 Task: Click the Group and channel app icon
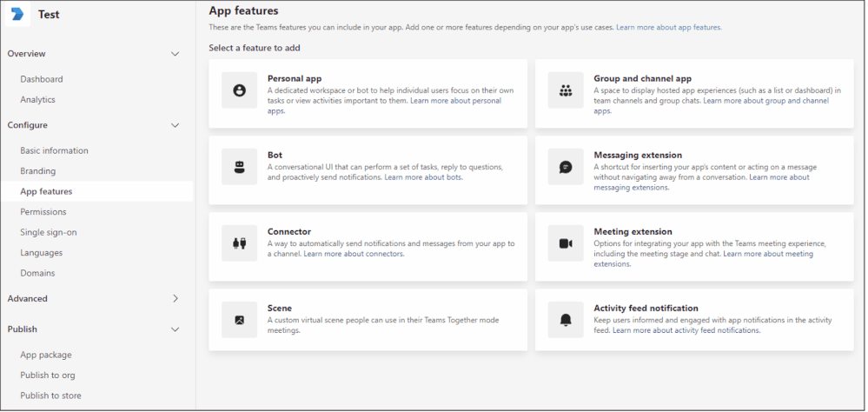566,90
